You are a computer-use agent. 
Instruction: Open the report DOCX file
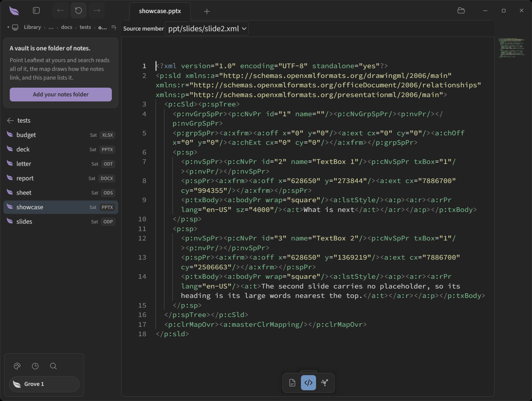coord(61,178)
